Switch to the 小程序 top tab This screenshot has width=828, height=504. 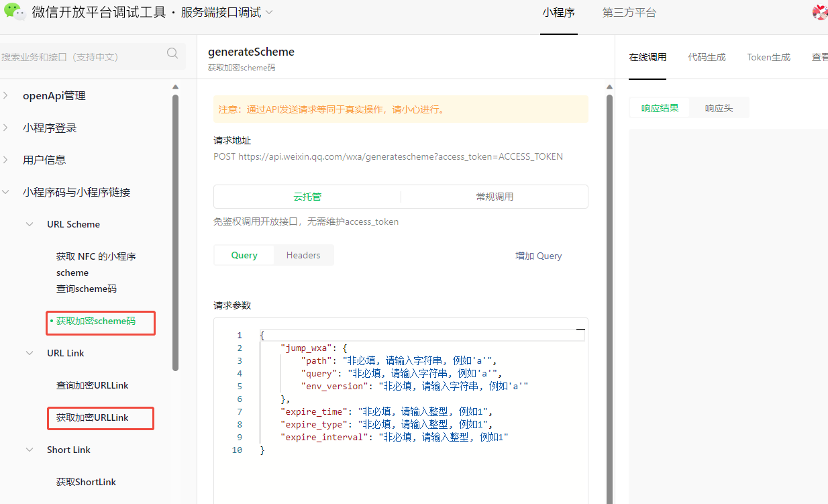tap(558, 13)
